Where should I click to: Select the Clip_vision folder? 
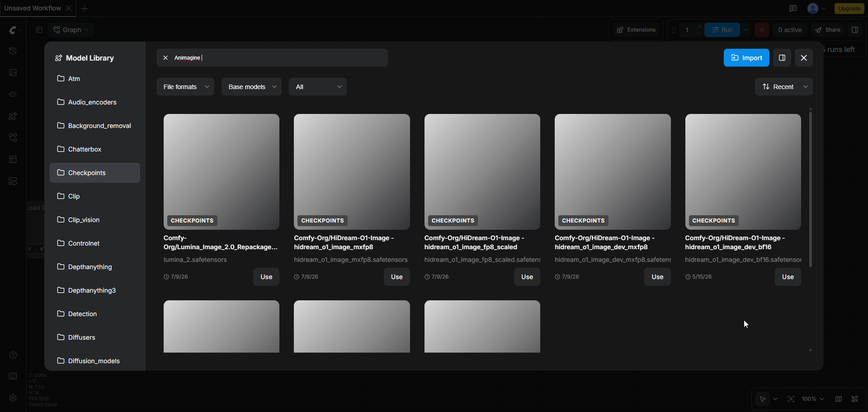pyautogui.click(x=95, y=220)
